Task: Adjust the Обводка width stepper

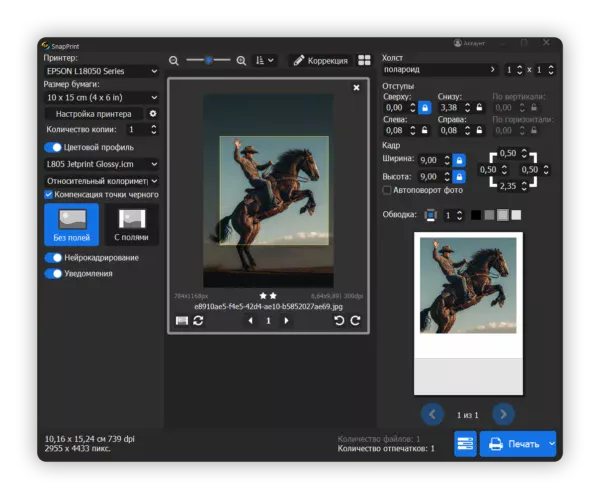Action: coord(460,215)
